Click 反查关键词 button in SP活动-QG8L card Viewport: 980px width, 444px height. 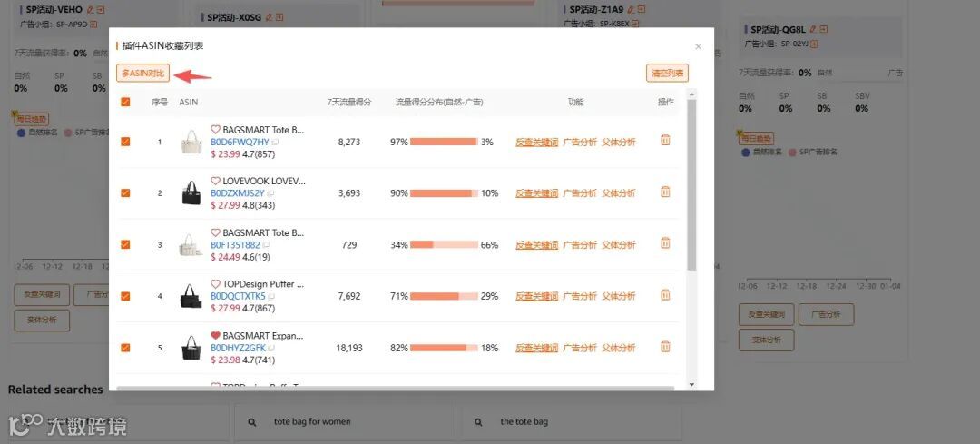click(766, 314)
